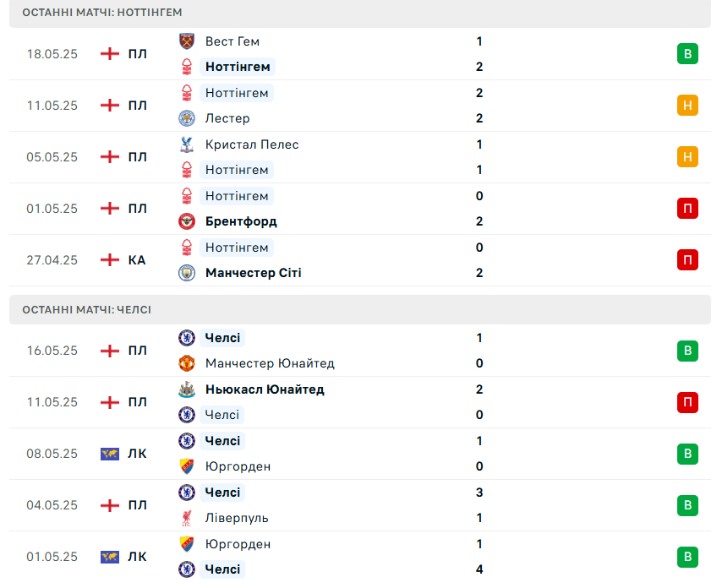This screenshot has height=588, width=722.
Task: Click the green В badge for the West Ham match
Action: [687, 54]
